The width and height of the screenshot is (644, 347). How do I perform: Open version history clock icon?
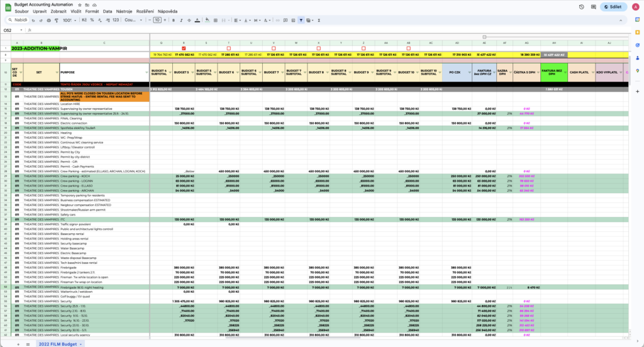tap(582, 7)
